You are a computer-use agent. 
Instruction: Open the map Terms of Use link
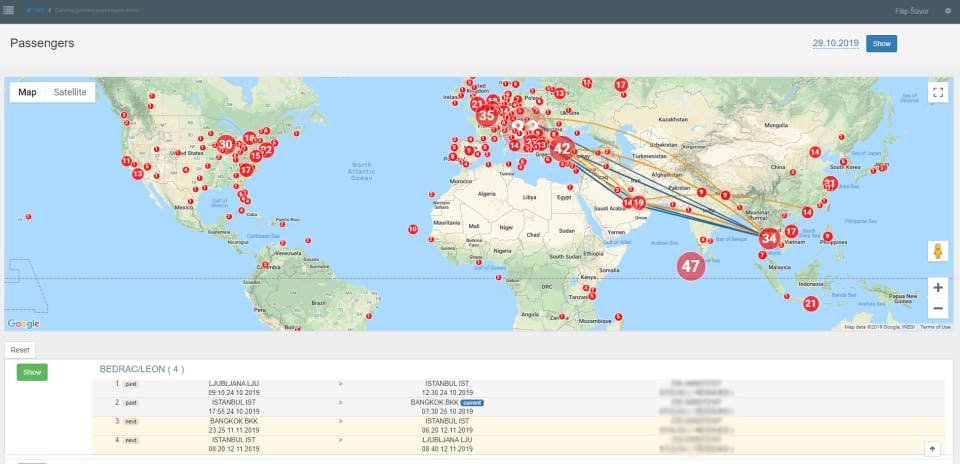coord(935,327)
